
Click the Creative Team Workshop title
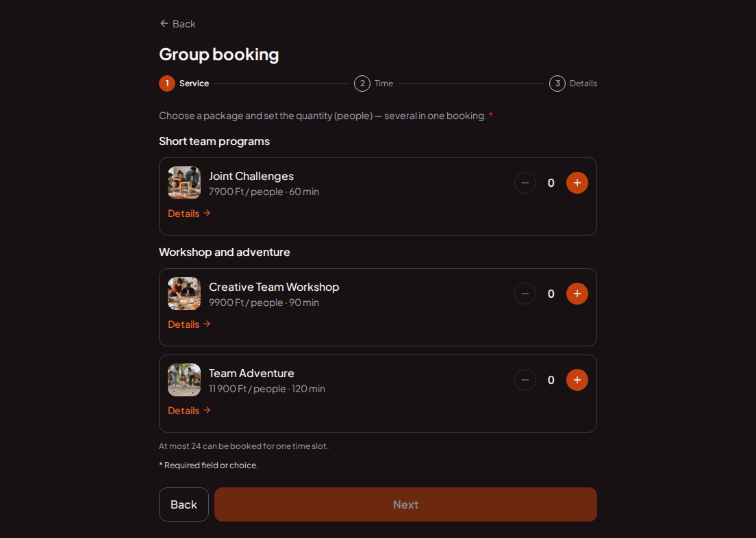274,287
